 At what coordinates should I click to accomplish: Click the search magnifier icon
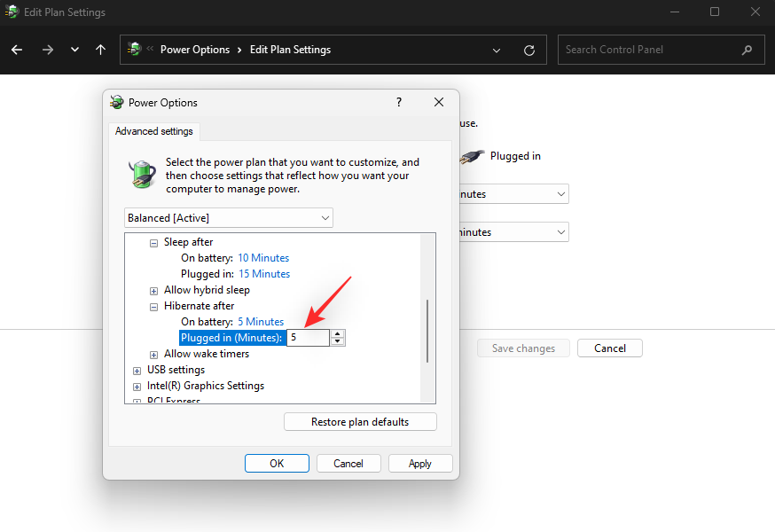tap(747, 50)
